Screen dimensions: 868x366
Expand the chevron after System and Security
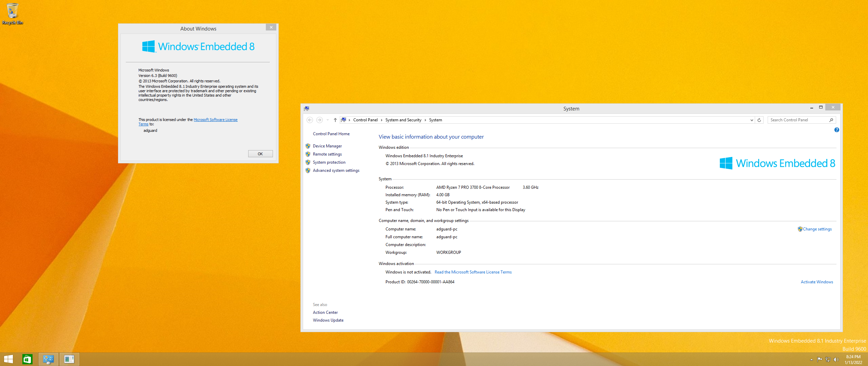click(425, 120)
